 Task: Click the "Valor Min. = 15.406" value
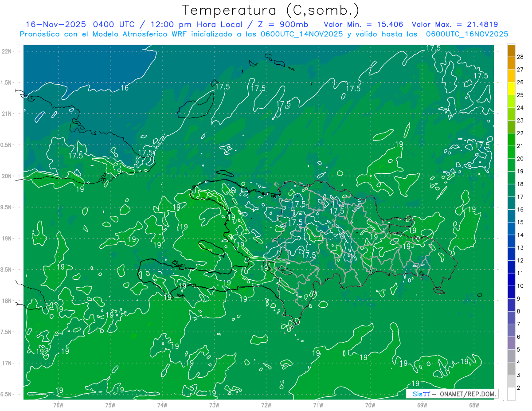[x=364, y=24]
